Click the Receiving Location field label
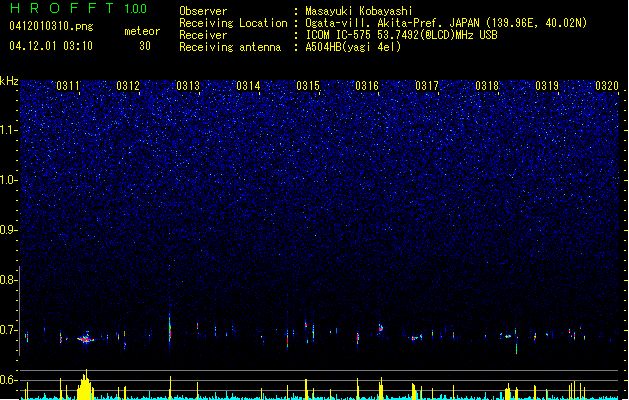Image resolution: width=629 pixels, height=400 pixels. pyautogui.click(x=233, y=23)
